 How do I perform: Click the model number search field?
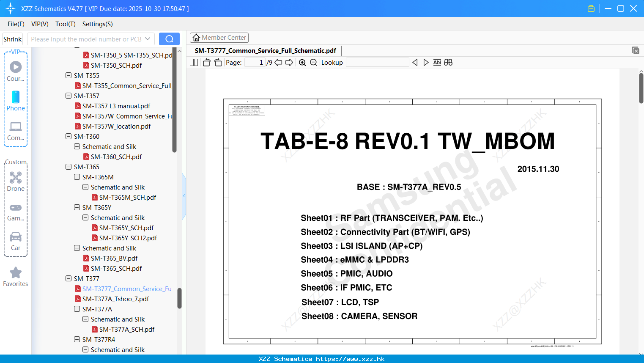coord(86,39)
